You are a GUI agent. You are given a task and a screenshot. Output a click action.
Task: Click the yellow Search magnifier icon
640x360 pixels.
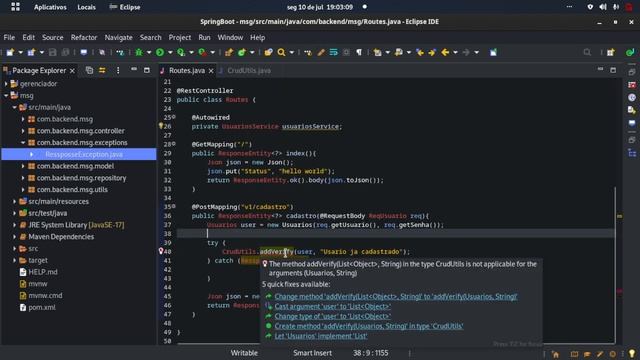[x=281, y=52]
